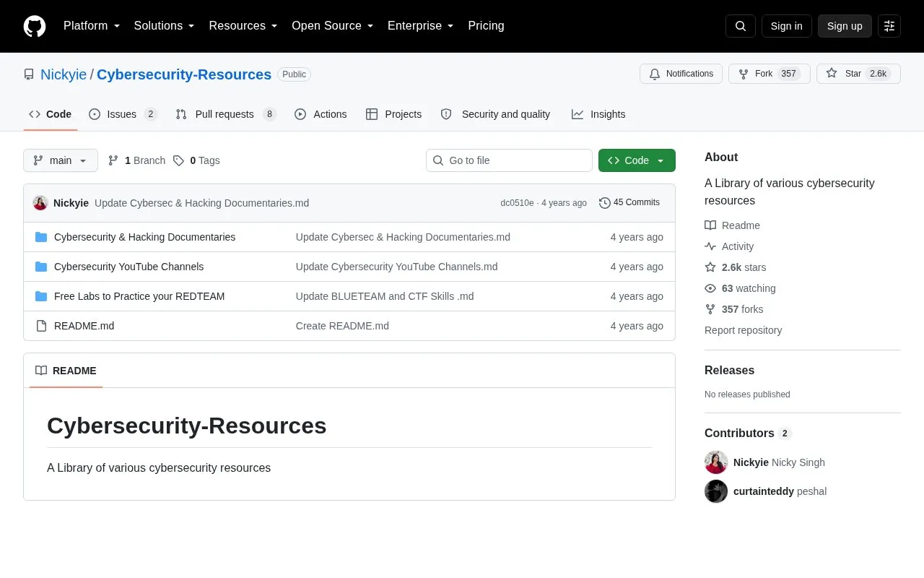The image size is (924, 578).
Task: Fork the Cybersecurity-Resources repository
Action: click(770, 74)
